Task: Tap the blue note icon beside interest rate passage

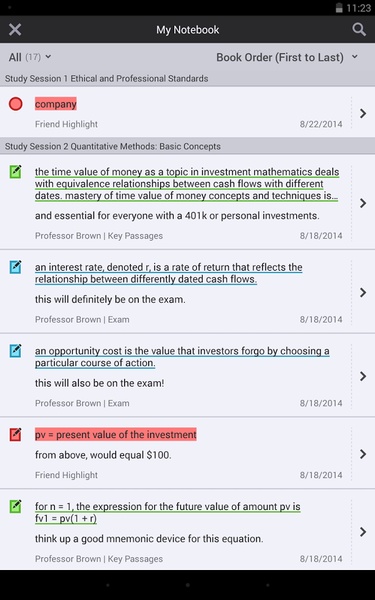Action: 16,267
